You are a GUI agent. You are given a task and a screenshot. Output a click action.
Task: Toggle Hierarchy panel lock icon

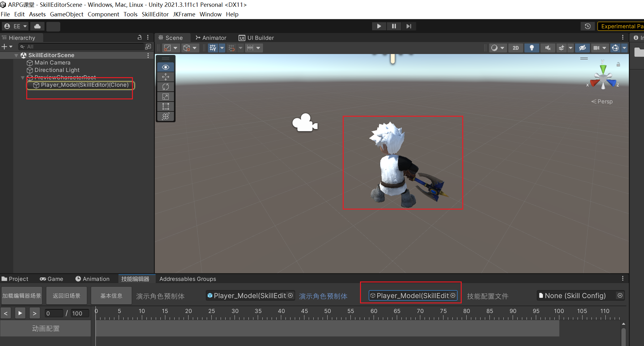click(140, 37)
